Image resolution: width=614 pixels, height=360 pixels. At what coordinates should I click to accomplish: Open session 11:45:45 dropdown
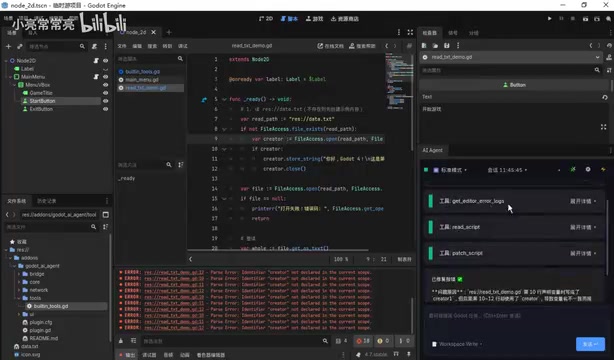[507, 170]
